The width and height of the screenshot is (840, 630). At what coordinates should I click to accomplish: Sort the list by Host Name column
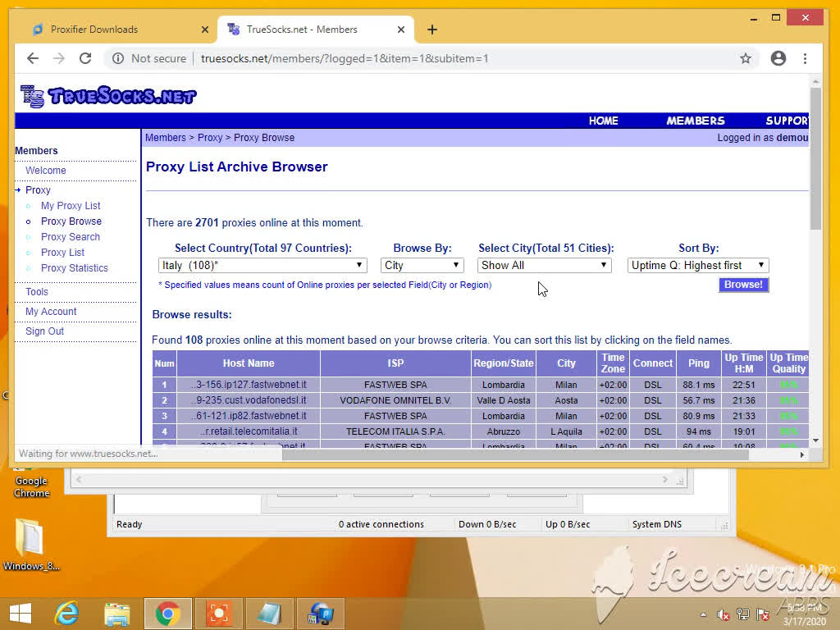[249, 363]
